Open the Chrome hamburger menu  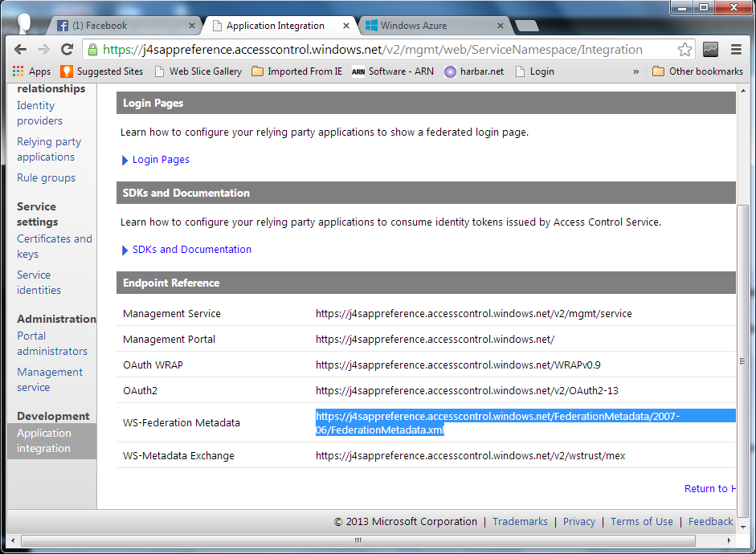point(736,49)
